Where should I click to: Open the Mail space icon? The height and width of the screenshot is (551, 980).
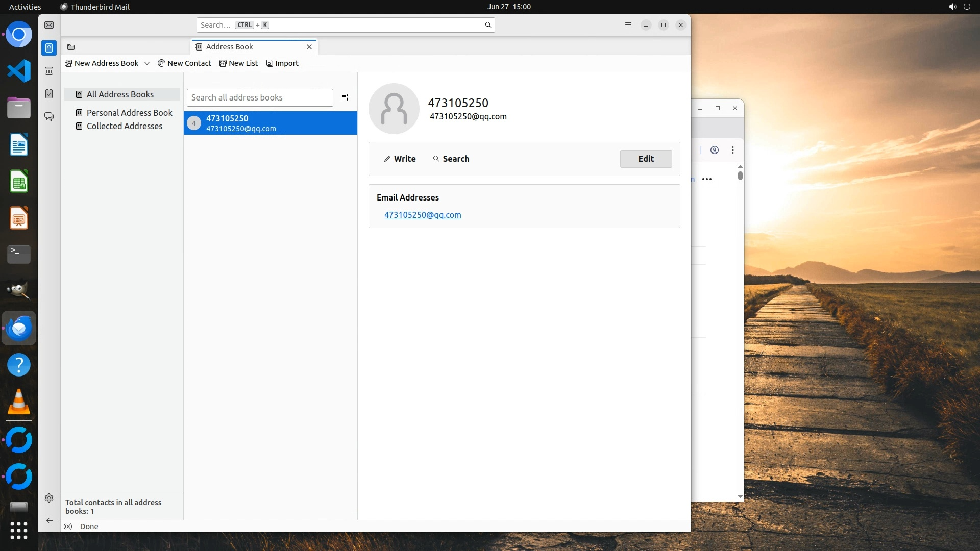coord(49,25)
